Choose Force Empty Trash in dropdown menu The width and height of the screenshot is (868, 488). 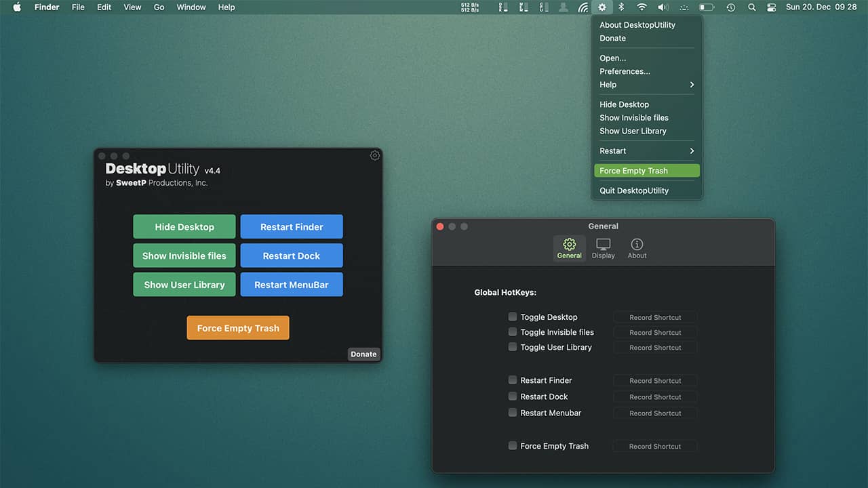(x=647, y=171)
